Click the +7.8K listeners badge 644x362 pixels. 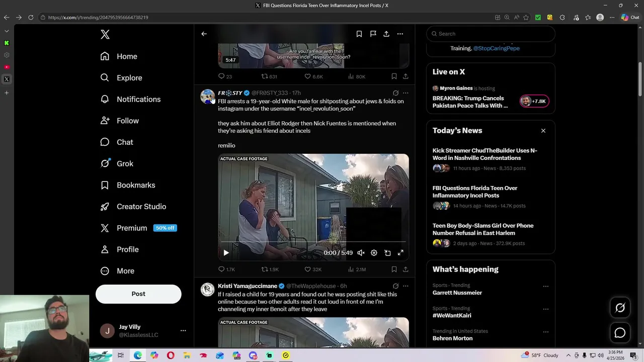pos(534,101)
